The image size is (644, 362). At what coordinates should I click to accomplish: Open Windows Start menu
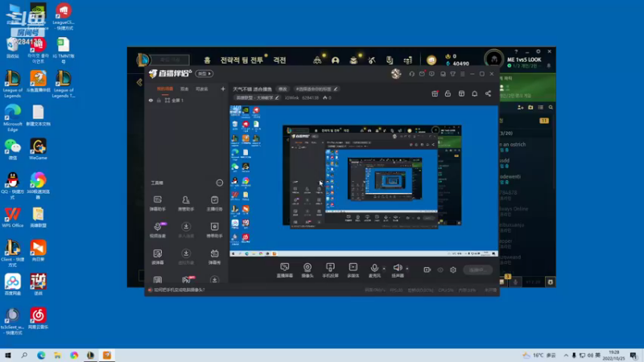point(8,355)
